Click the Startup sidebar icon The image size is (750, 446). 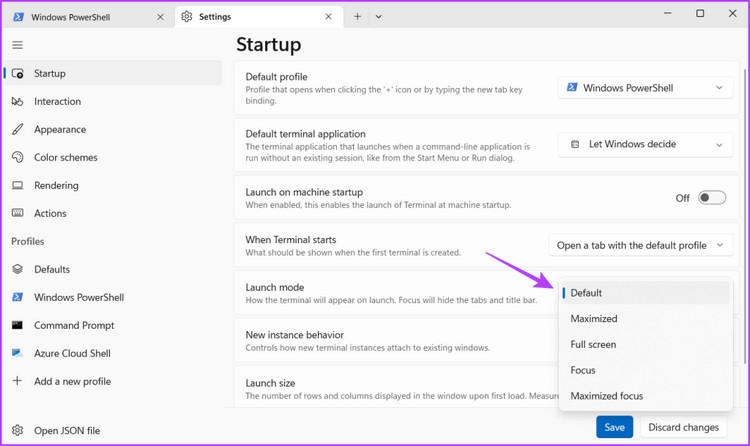click(18, 74)
